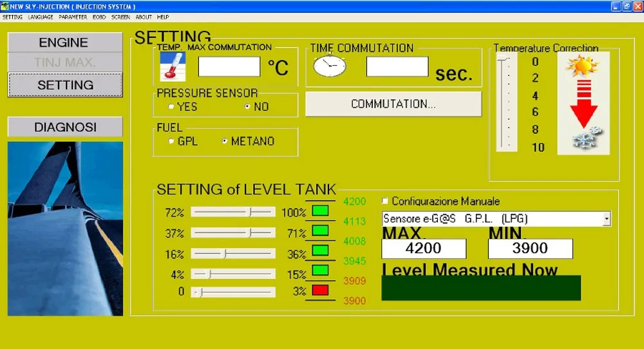Click the ENGINE button

65,42
